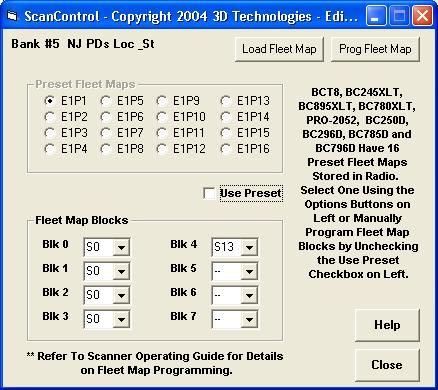Select the E1P8 preset fleet map
This screenshot has height=390, width=438.
click(106, 149)
